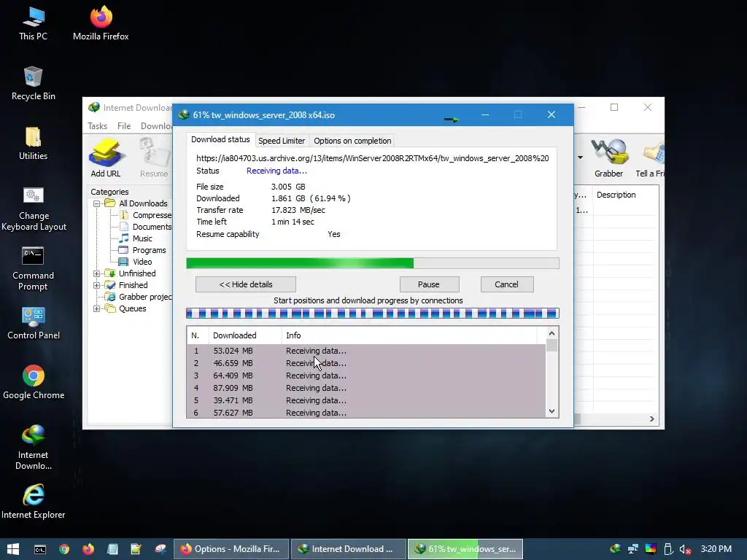Image resolution: width=747 pixels, height=560 pixels.
Task: Open the Utilities folder on desktop
Action: pos(33,143)
